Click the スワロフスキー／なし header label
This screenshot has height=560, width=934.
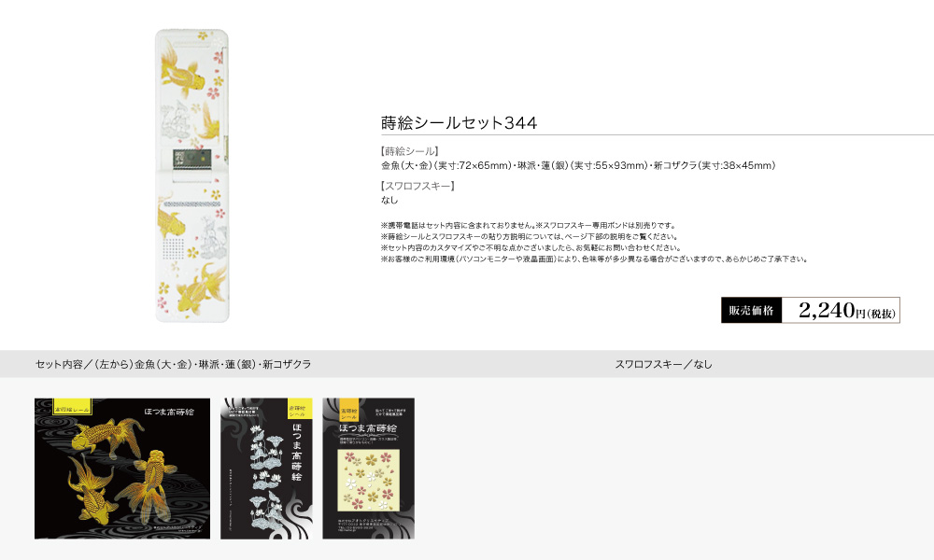click(x=663, y=364)
